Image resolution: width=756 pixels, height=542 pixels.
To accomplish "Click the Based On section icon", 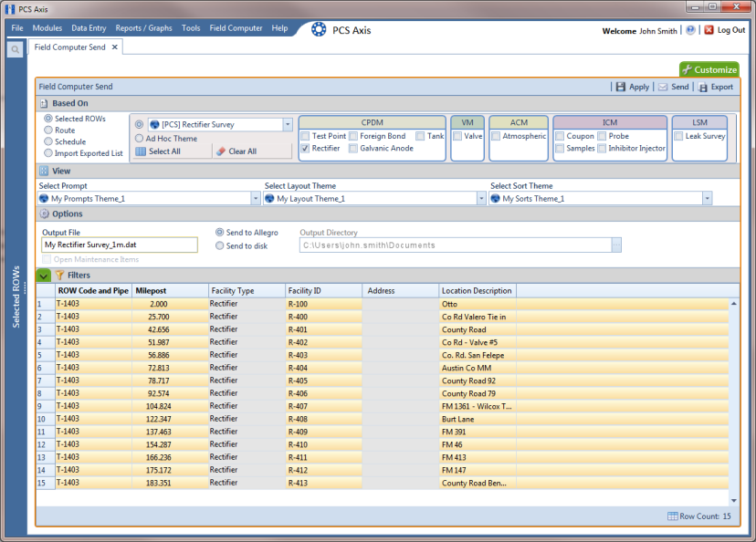I will pos(44,104).
